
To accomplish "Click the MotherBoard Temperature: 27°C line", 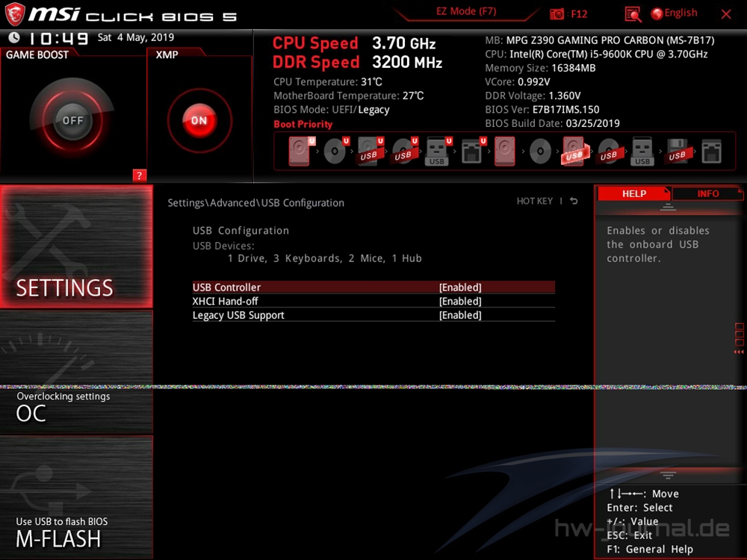I will tap(349, 96).
